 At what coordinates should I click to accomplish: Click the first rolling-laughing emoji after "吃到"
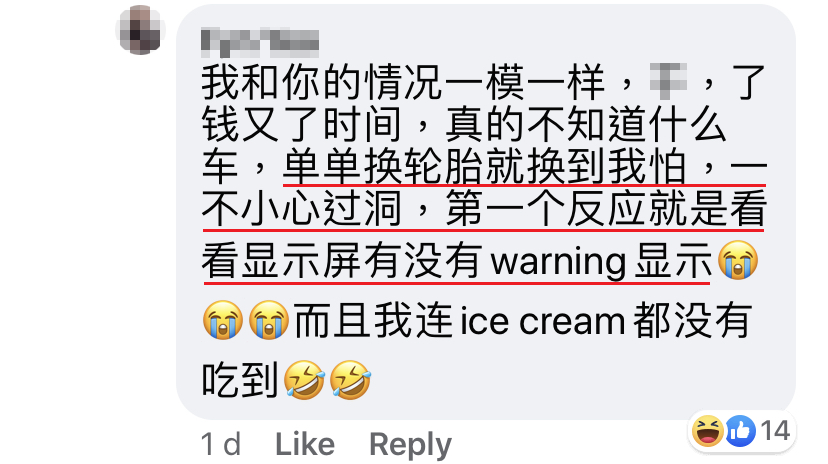pos(304,380)
